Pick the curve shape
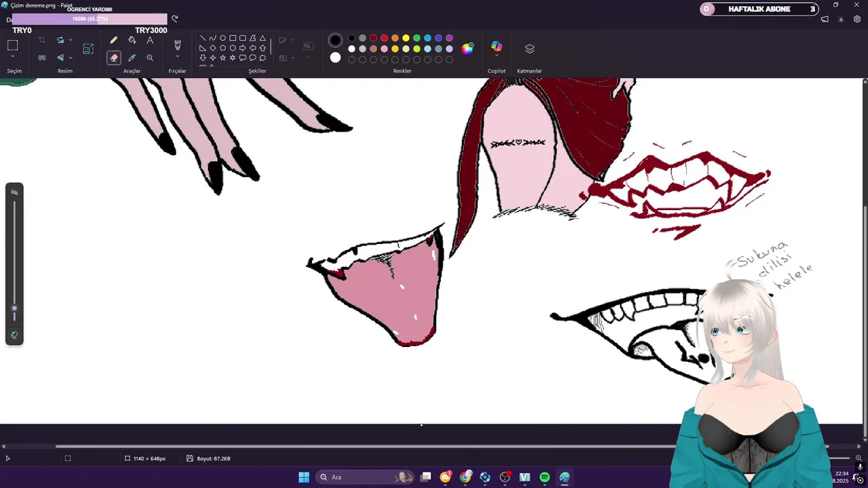 coord(212,38)
